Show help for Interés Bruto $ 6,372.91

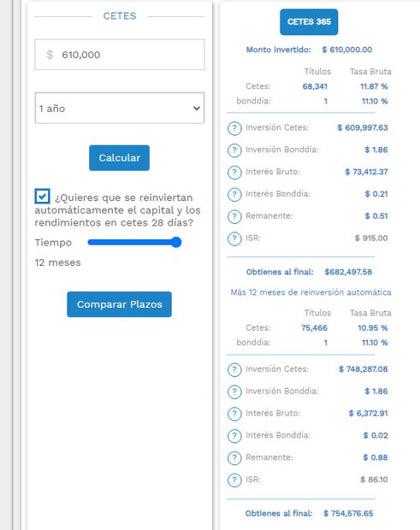[x=234, y=414]
